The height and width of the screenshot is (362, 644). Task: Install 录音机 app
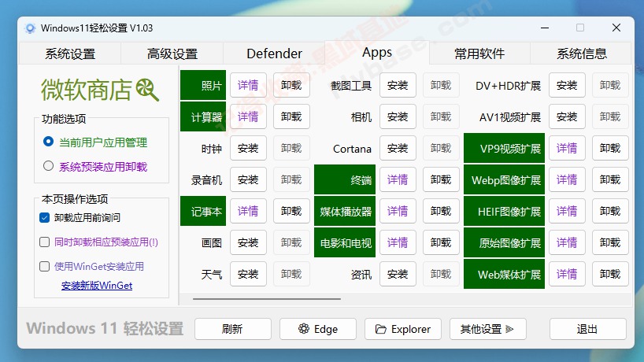pos(248,179)
